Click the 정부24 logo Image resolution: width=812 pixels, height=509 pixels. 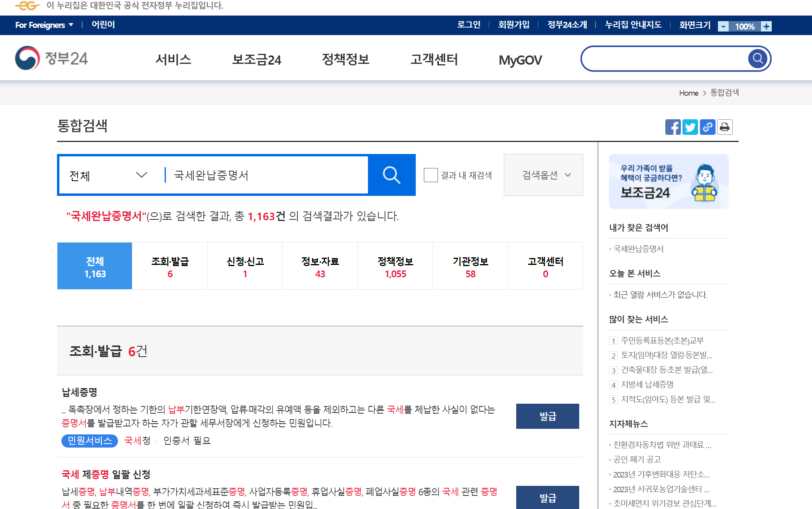click(x=51, y=58)
